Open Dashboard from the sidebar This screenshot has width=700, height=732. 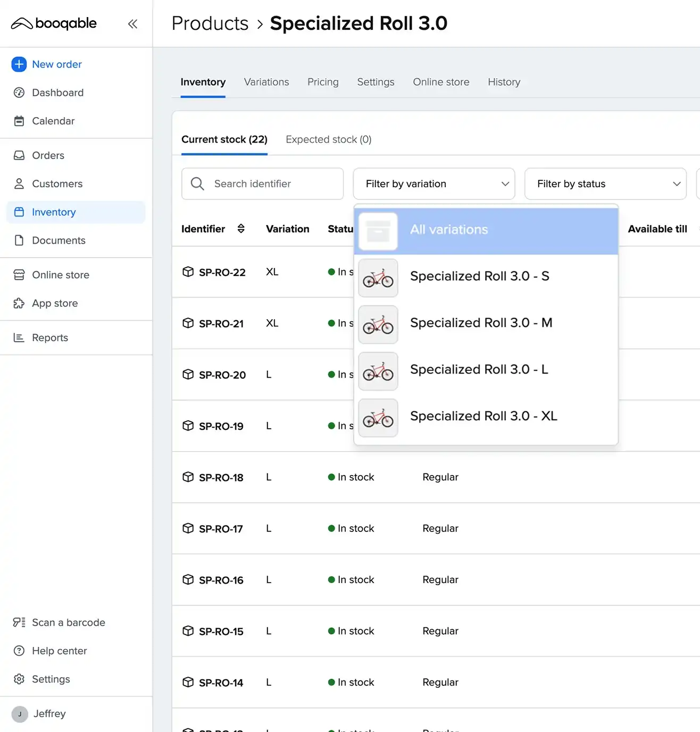(57, 93)
